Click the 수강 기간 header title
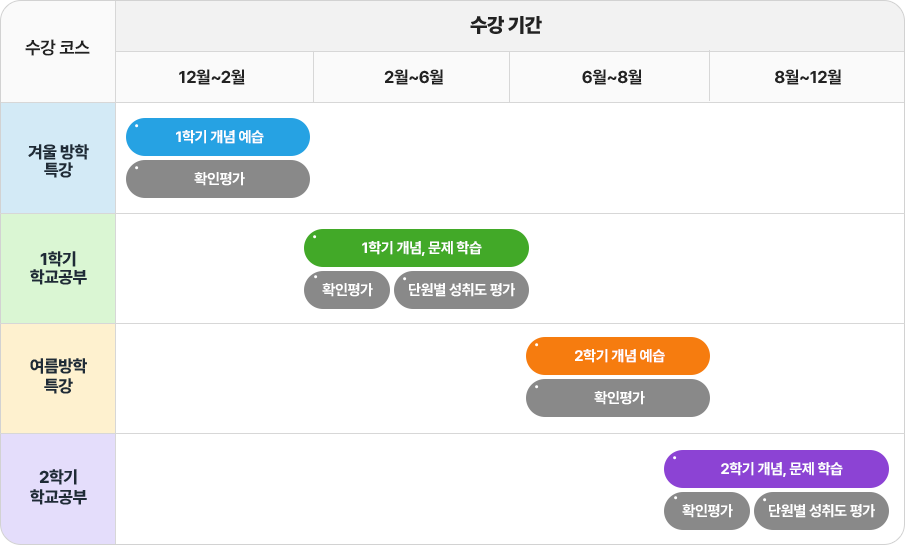Screen dimensions: 905x545 click(505, 25)
